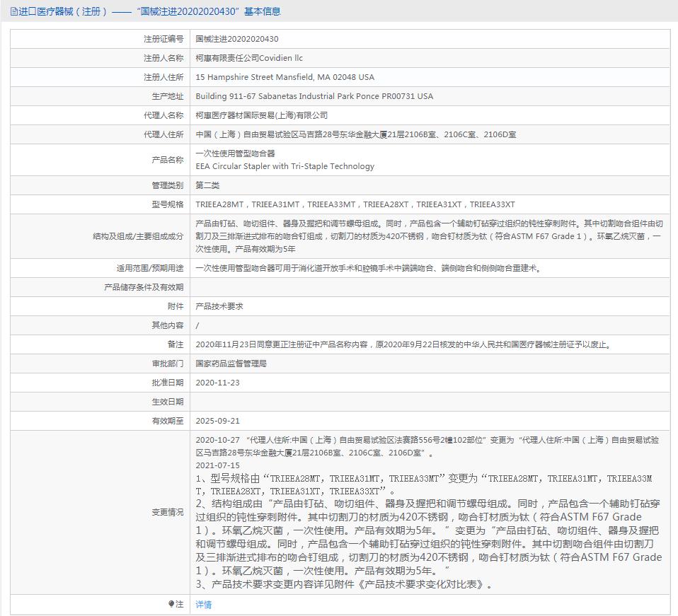Image resolution: width=678 pixels, height=616 pixels.
Task: Click the 产品储存条件及有效期 label
Action: pyautogui.click(x=144, y=287)
